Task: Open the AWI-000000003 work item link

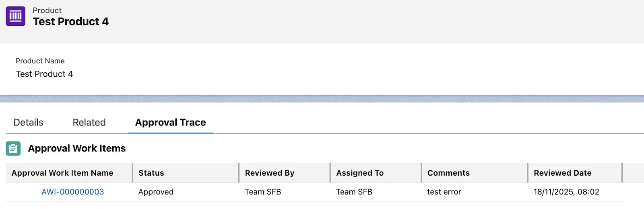Action: tap(73, 192)
